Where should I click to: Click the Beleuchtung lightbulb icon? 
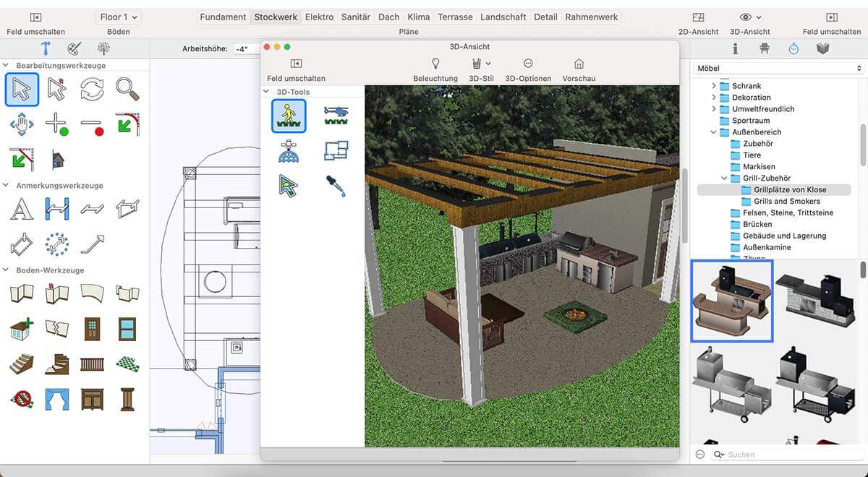(x=435, y=64)
